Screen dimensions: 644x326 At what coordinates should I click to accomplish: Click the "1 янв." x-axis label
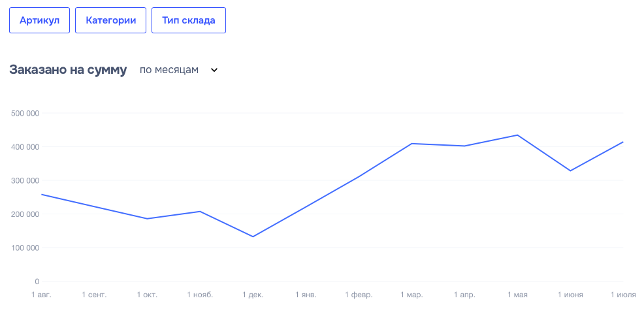(x=306, y=295)
